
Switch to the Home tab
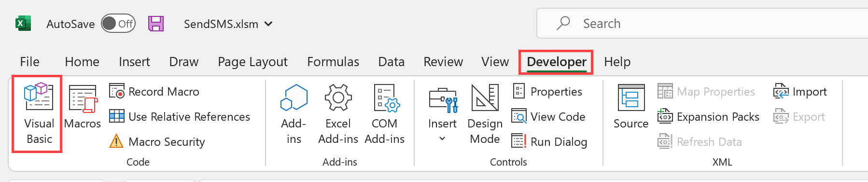point(82,62)
